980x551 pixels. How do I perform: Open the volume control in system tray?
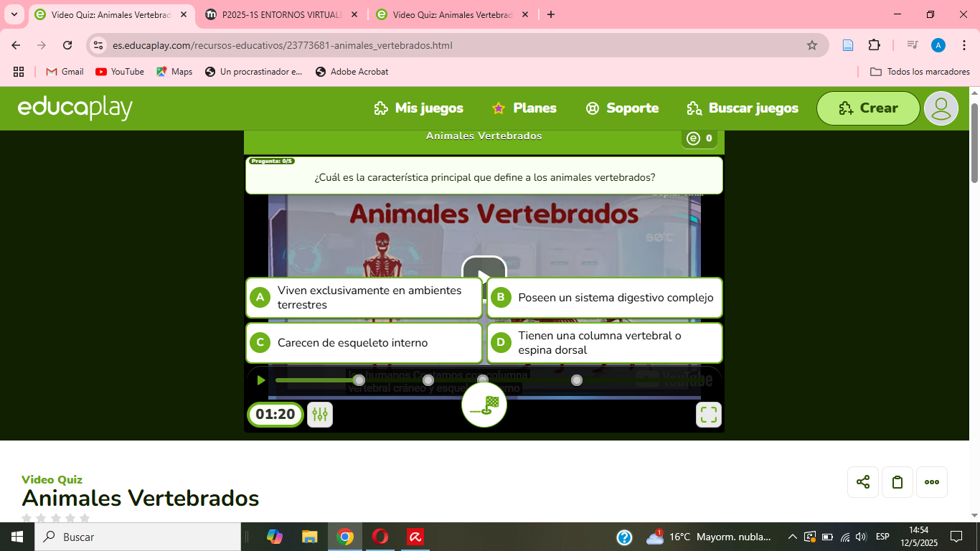pyautogui.click(x=861, y=537)
